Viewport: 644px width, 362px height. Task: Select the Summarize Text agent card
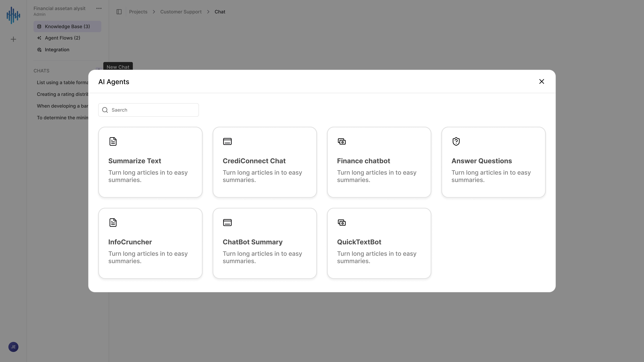(150, 162)
